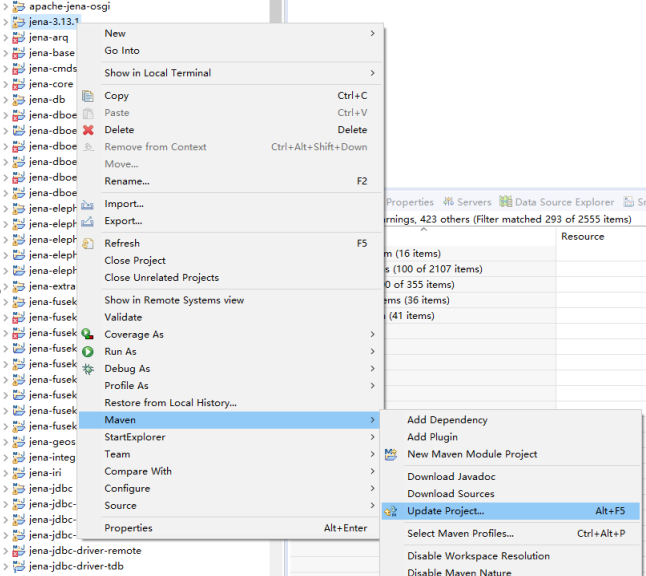Click the Copy icon in the context menu
Image resolution: width=646 pixels, height=576 pixels.
coord(88,96)
